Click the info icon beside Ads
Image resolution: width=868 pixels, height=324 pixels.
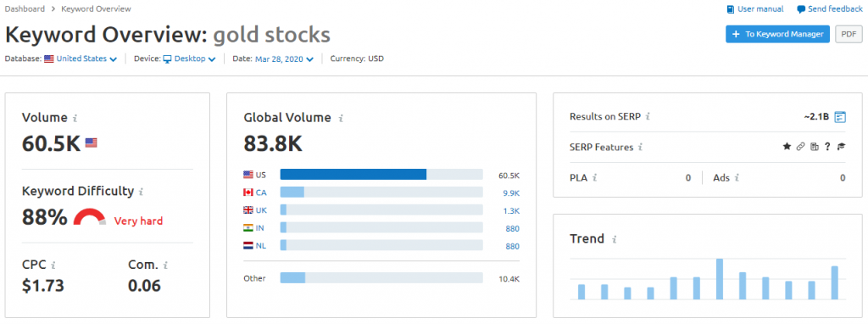[737, 178]
